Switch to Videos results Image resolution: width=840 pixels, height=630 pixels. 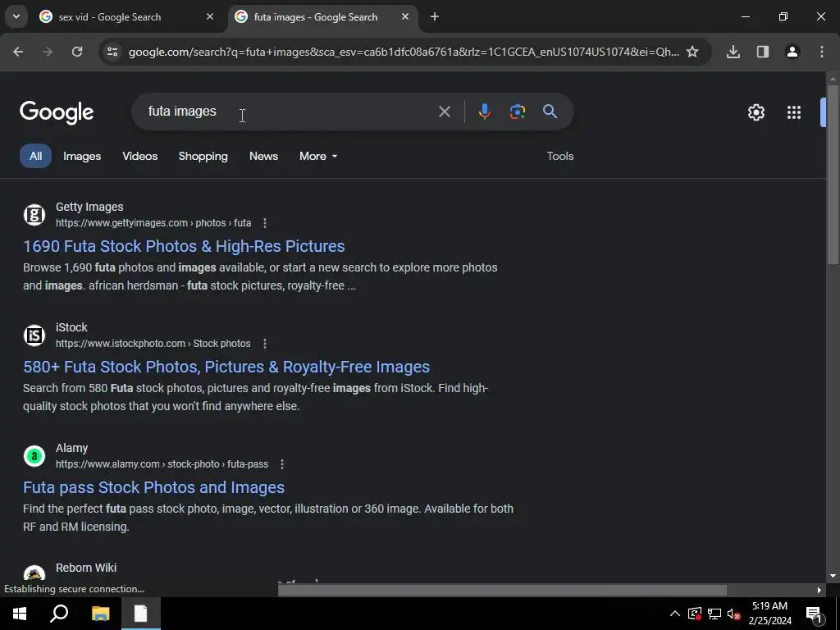[x=139, y=157]
